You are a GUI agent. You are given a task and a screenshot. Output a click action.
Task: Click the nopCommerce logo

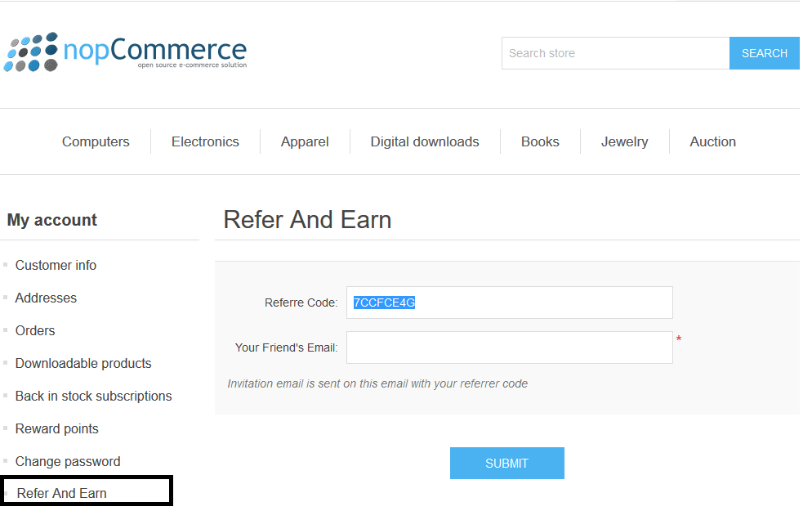pyautogui.click(x=126, y=52)
